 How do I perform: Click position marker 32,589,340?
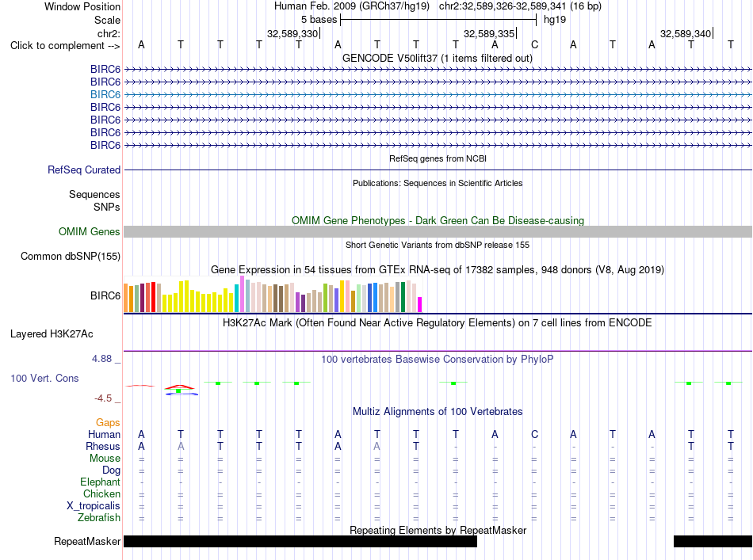tap(686, 33)
